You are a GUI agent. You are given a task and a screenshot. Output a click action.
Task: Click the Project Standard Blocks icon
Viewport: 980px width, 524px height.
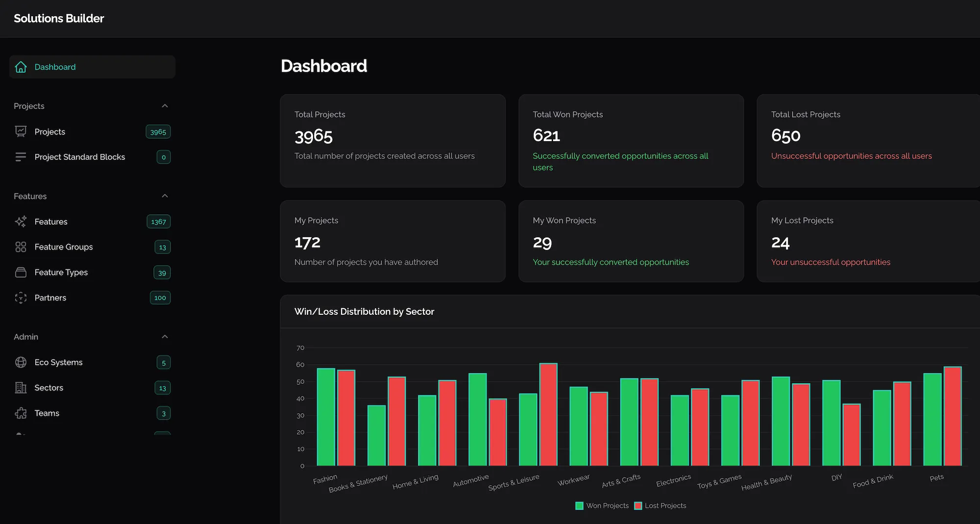click(21, 157)
